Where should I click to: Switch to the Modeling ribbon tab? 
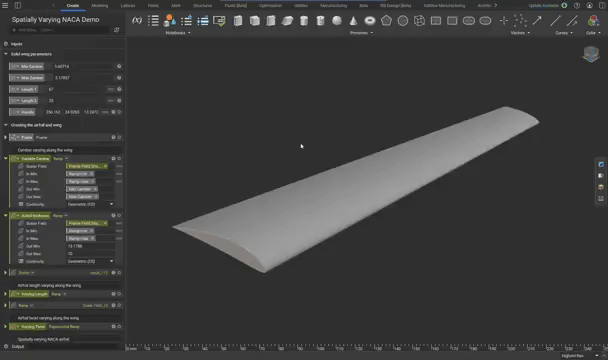(100, 5)
